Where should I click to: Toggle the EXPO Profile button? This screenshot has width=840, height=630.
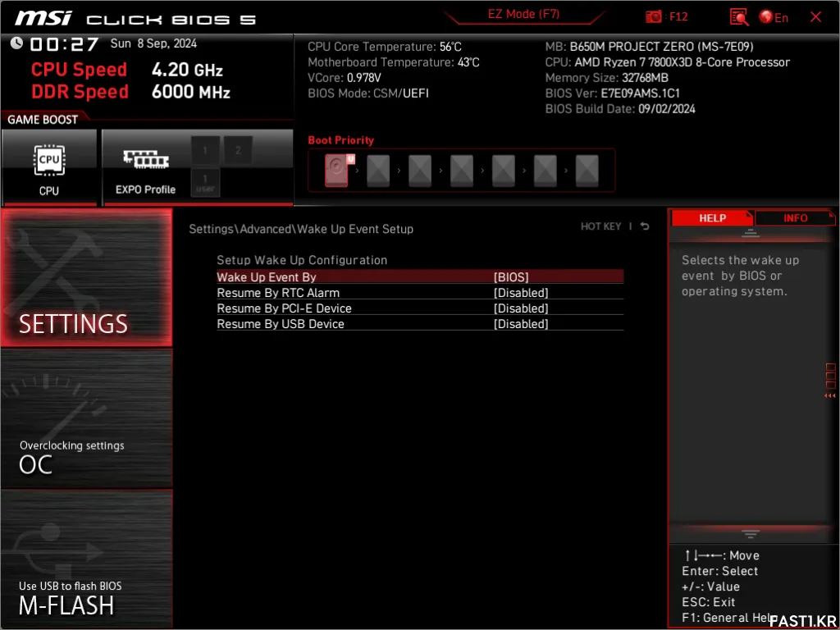[146, 167]
